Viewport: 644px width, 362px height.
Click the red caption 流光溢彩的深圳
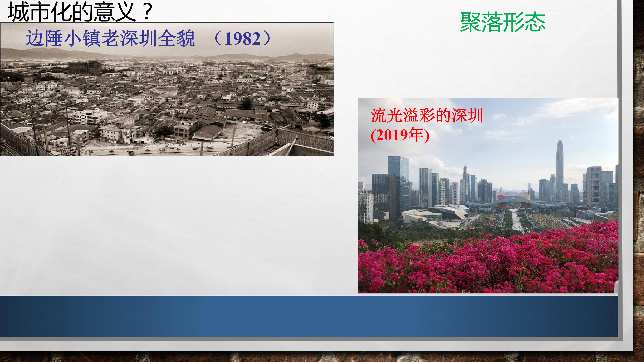(427, 116)
